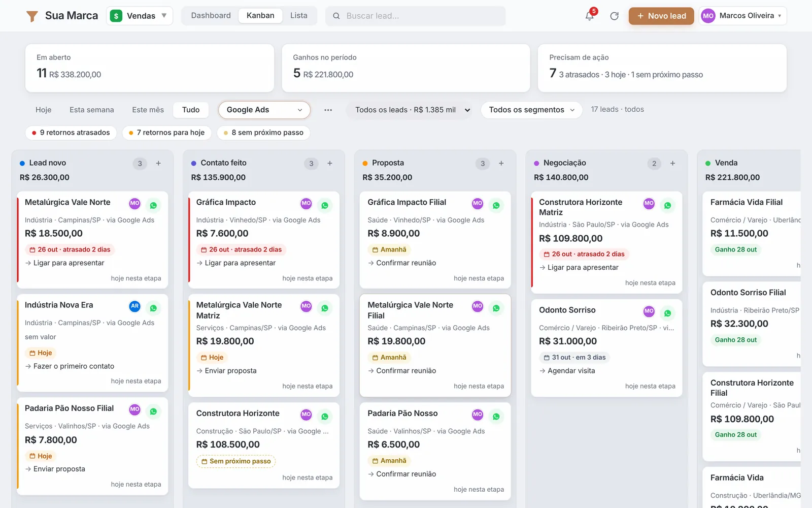Open WhatsApp for Gráfica Impacto Filial
The image size is (812, 508).
[x=496, y=205]
